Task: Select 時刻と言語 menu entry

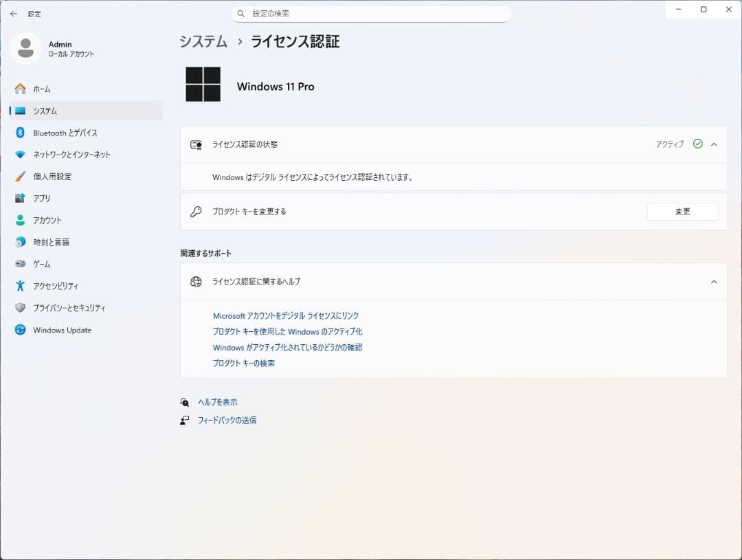Action: [x=86, y=242]
